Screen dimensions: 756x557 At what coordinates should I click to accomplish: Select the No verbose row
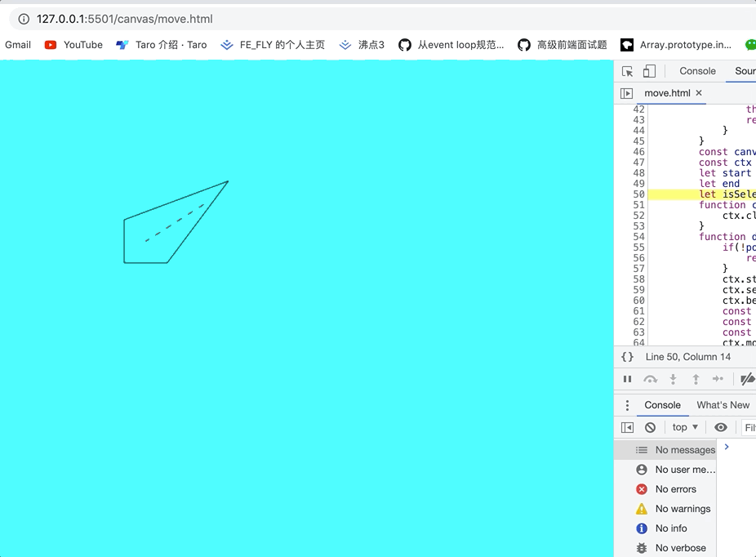click(x=665, y=548)
